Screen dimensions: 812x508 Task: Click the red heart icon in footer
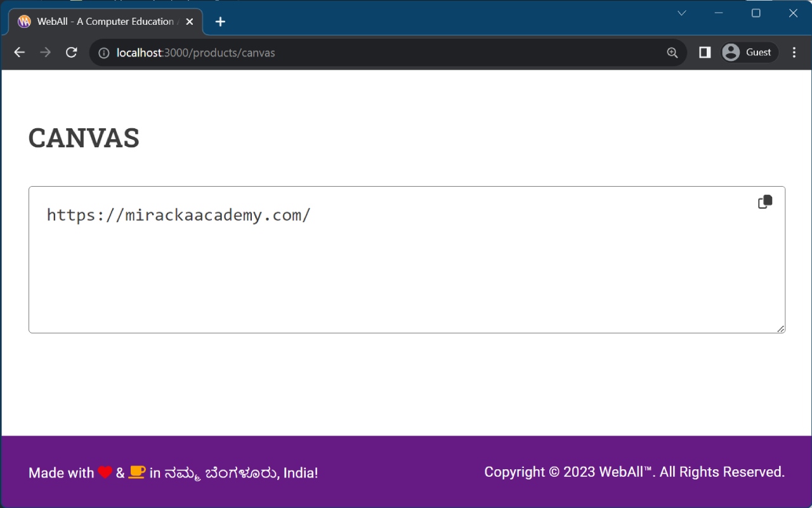point(105,472)
